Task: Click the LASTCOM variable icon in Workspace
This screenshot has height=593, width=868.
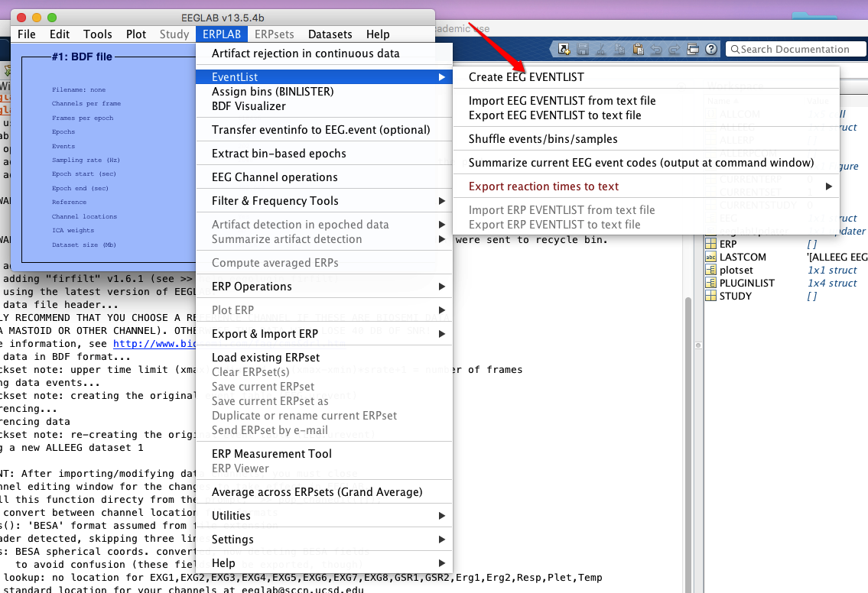Action: click(710, 257)
